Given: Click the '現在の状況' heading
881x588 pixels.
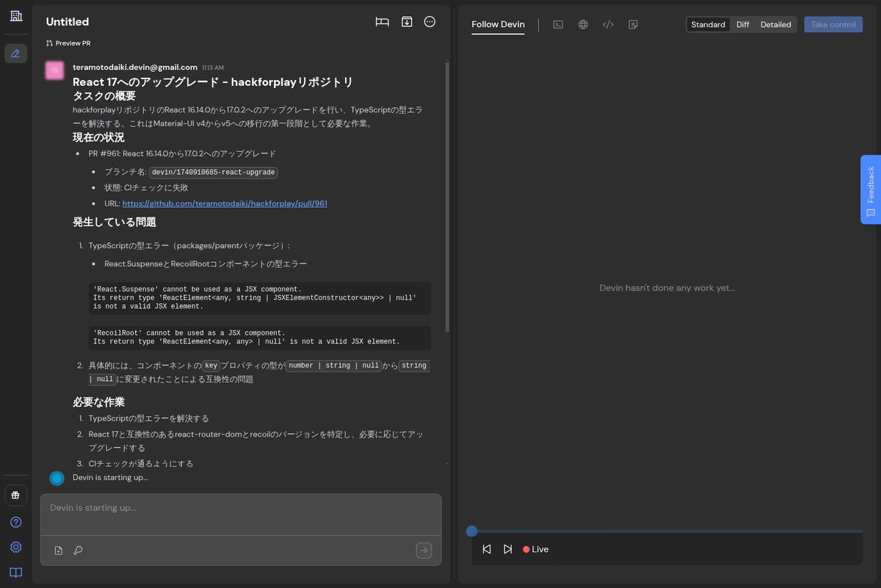Looking at the screenshot, I should tap(98, 137).
